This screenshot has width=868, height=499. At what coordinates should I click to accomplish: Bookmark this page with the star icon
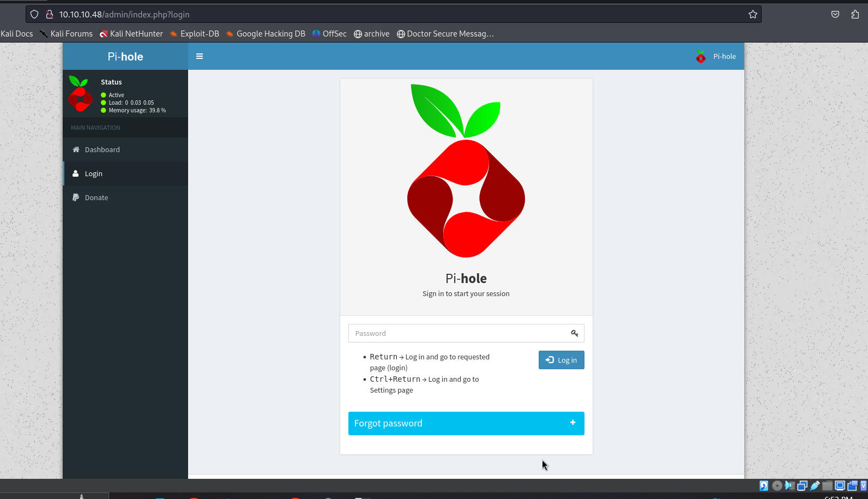point(753,15)
